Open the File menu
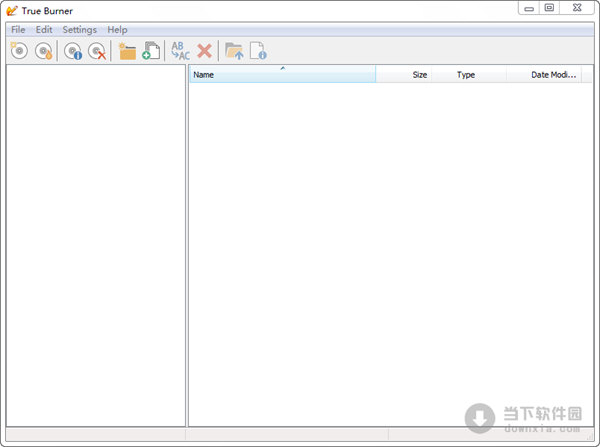The height and width of the screenshot is (447, 600). (x=18, y=30)
